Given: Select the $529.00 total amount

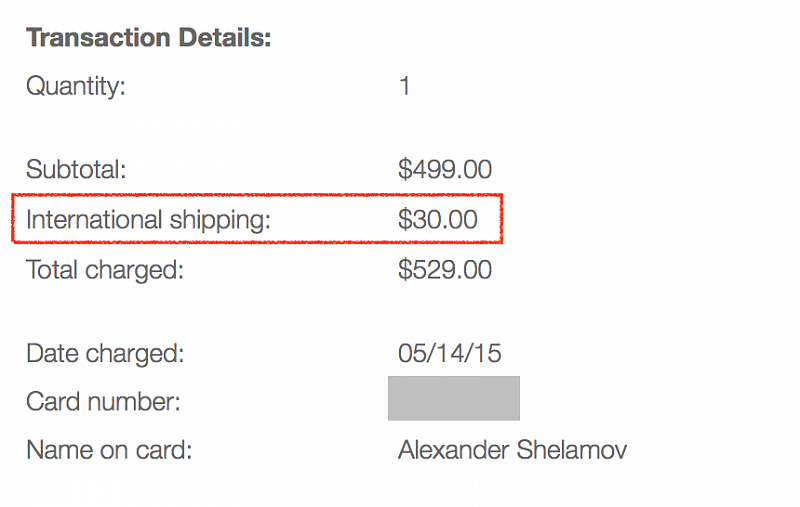Looking at the screenshot, I should tap(444, 270).
